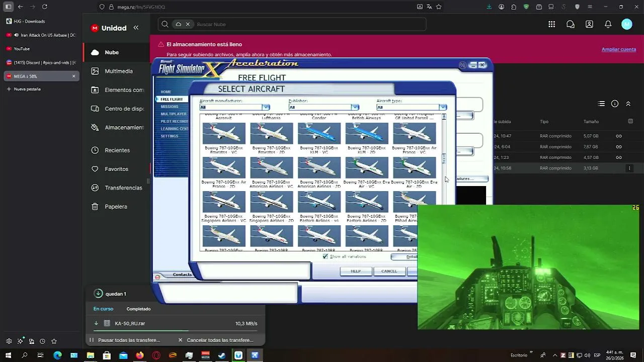Click Cancelar todas las transferencias
This screenshot has height=362, width=644.
[x=215, y=340]
